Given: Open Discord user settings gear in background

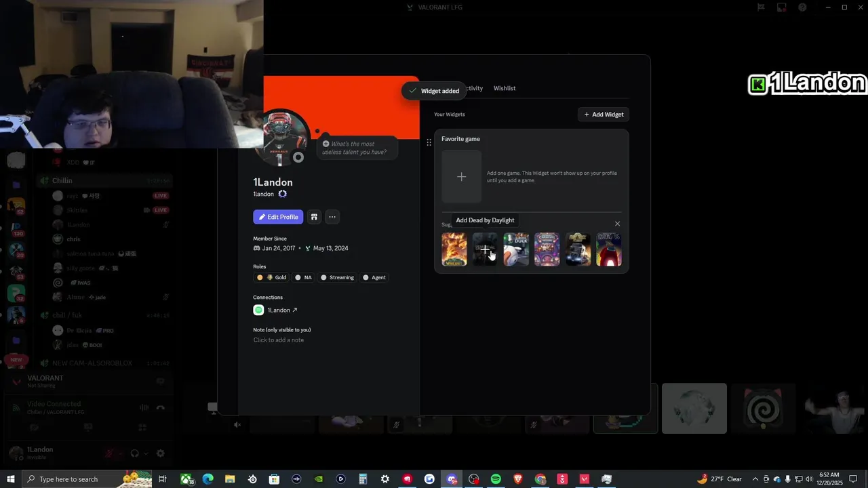Looking at the screenshot, I should point(160,453).
